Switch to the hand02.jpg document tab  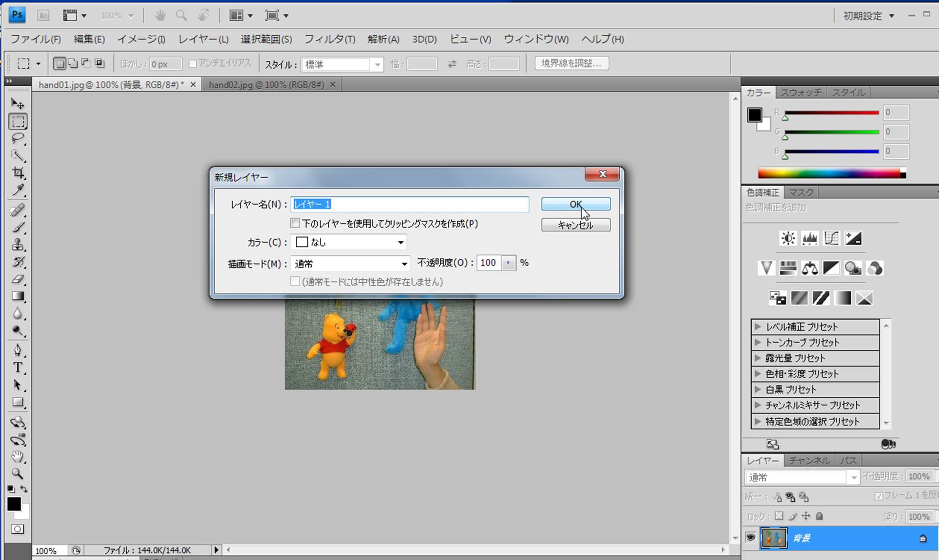tap(266, 85)
